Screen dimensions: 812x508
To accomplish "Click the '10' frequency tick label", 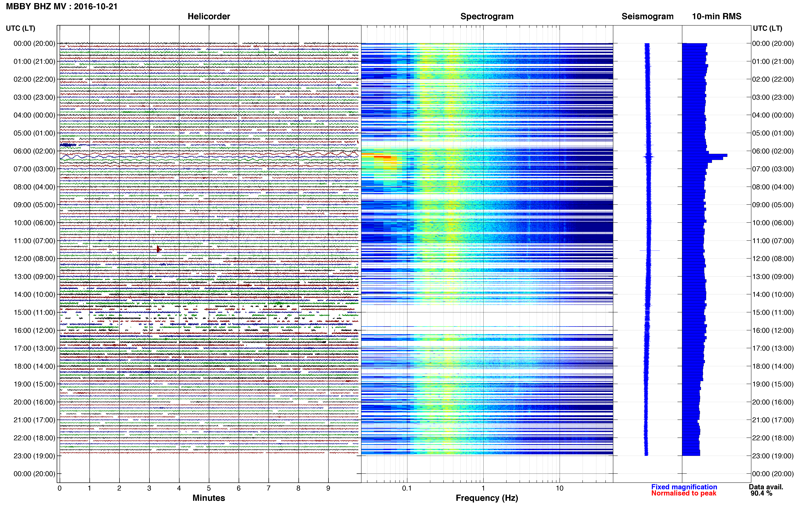I will click(559, 488).
